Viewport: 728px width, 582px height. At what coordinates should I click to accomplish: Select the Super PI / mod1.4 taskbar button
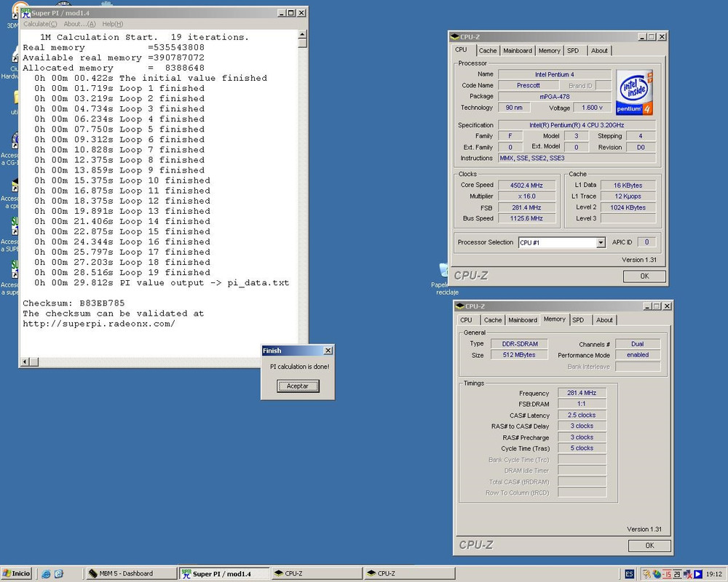(x=223, y=574)
